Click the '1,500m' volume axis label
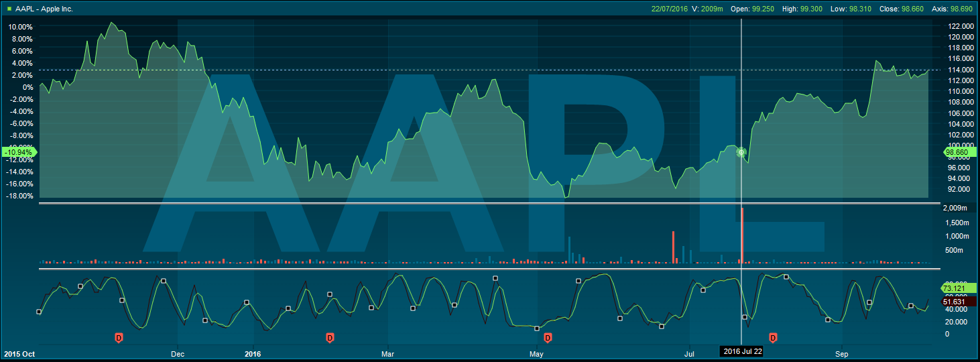This screenshot has height=362, width=980. click(x=957, y=223)
